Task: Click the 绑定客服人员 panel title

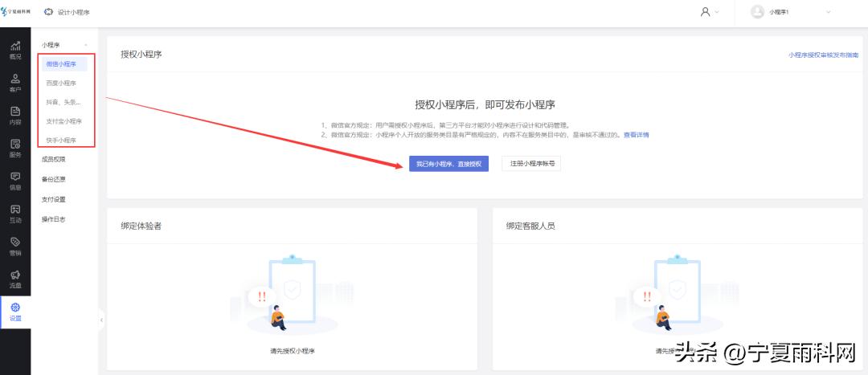Action: [x=531, y=226]
